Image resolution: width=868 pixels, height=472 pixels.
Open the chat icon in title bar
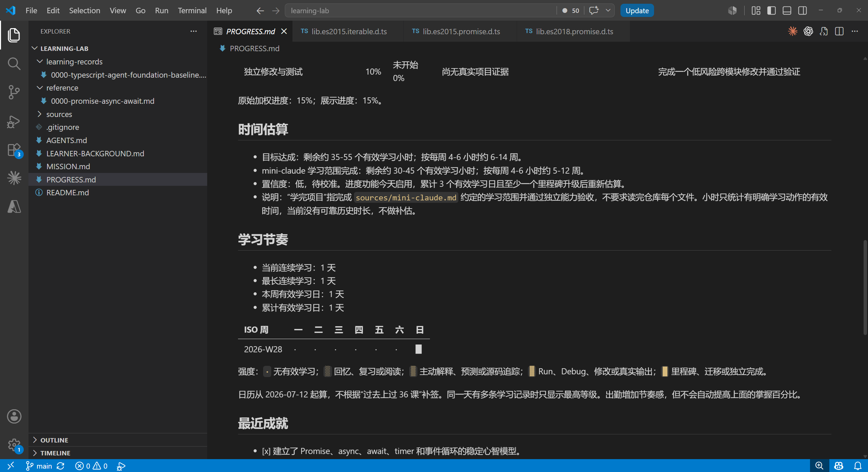(x=594, y=11)
